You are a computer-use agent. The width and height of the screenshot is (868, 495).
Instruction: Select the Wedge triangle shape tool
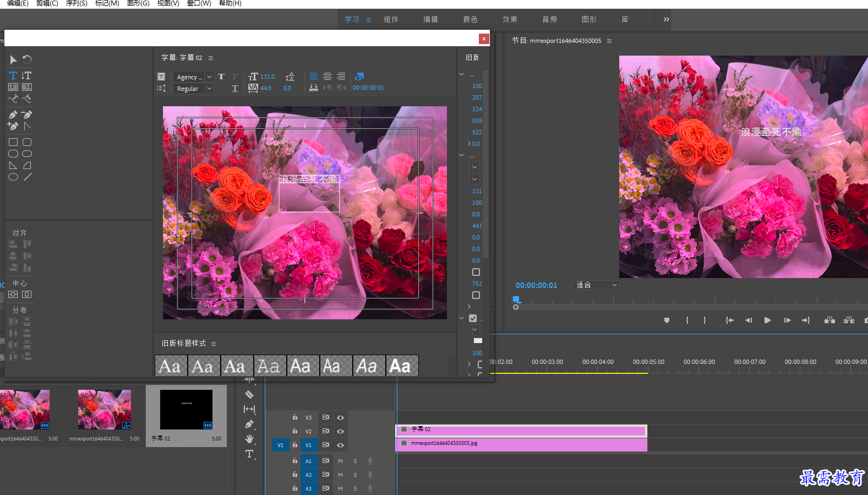(x=13, y=165)
